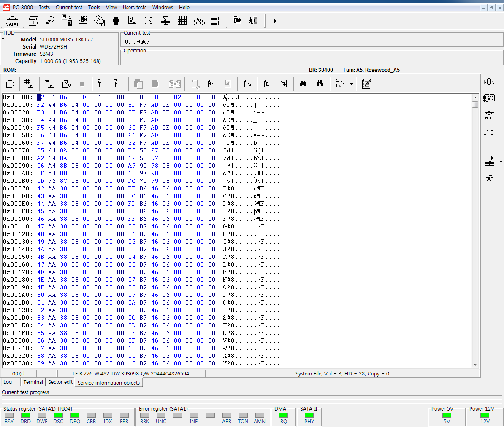Screen dimensions: 504x427
Task: Click the crossed tools icon in the right sidebar
Action: click(489, 178)
